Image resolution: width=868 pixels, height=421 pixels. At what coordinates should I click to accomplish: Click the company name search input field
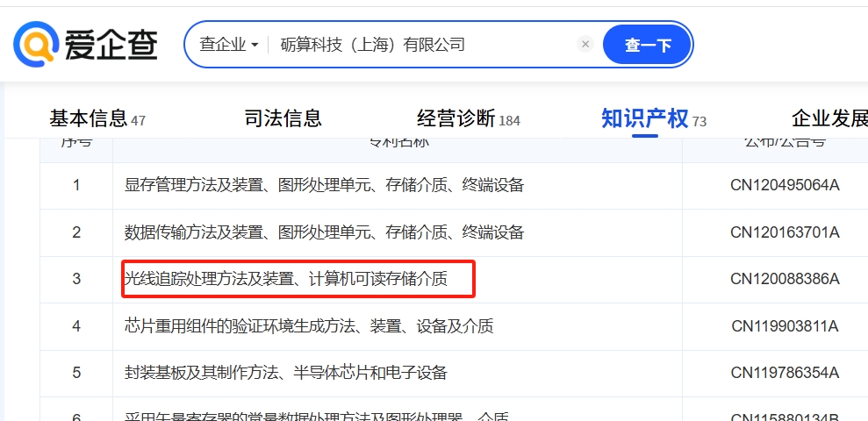pyautogui.click(x=420, y=44)
